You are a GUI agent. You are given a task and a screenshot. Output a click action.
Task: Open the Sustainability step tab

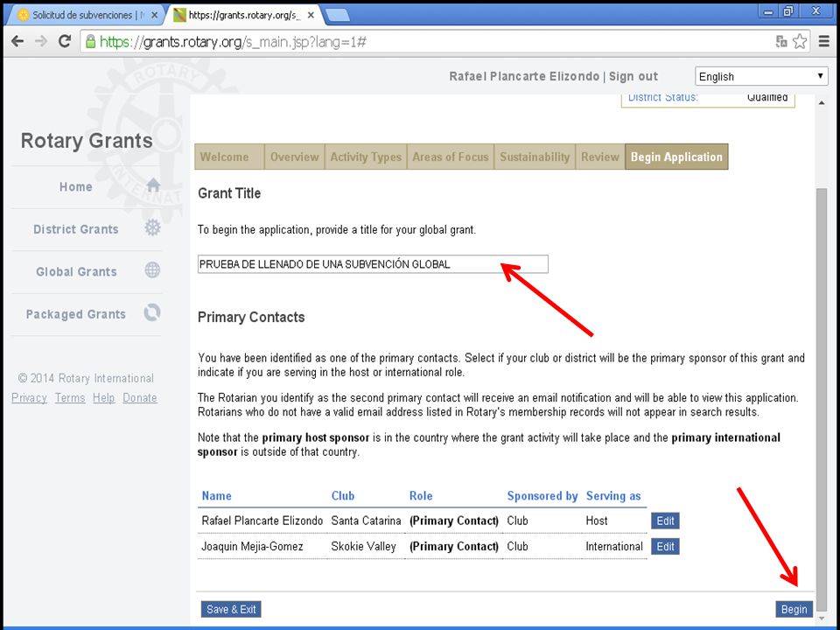pyautogui.click(x=535, y=157)
